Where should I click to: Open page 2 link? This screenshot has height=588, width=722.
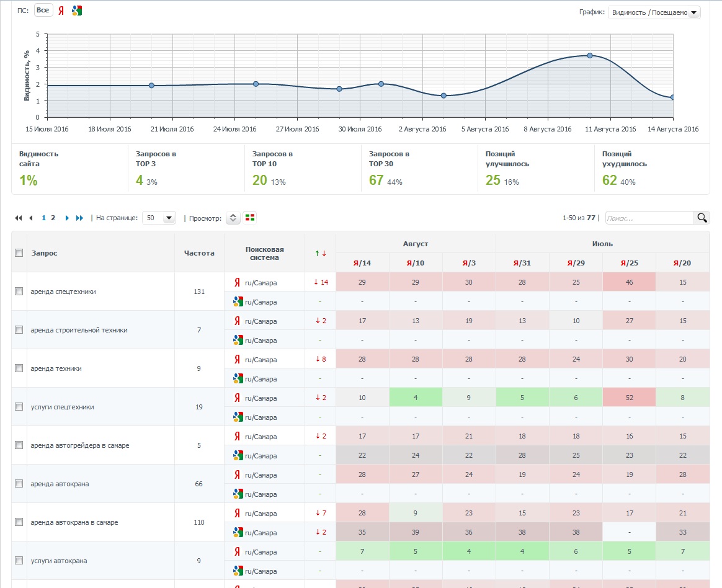click(x=53, y=218)
